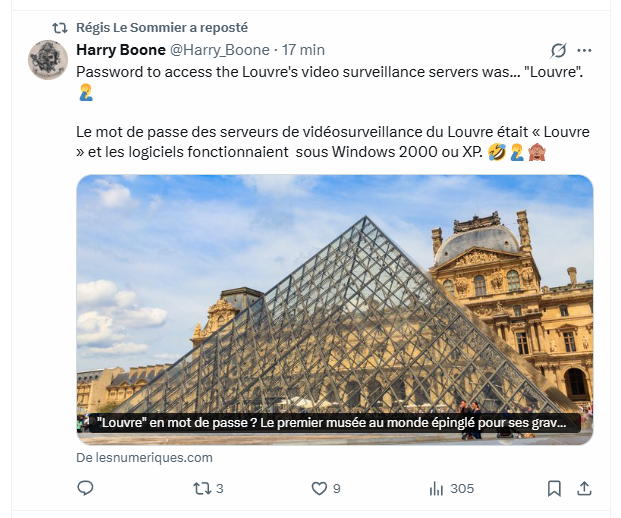Open the lesnumeriques.com source link
The image size is (621, 518).
click(x=144, y=457)
